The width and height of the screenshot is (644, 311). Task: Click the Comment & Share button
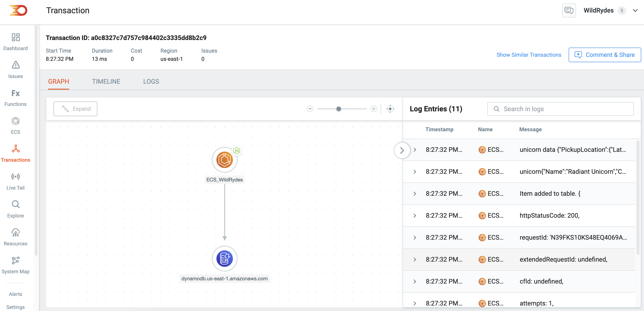(x=605, y=55)
